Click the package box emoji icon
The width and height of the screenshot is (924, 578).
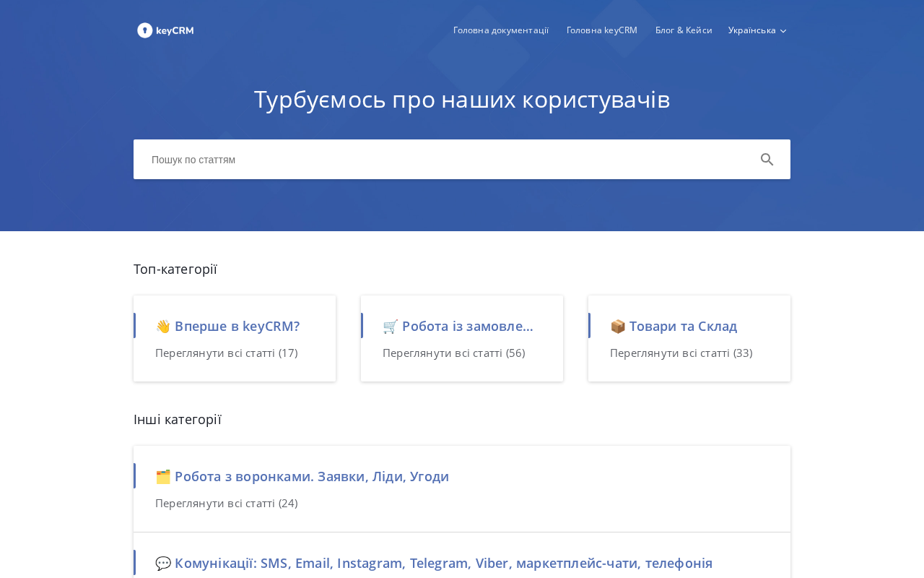tap(618, 327)
